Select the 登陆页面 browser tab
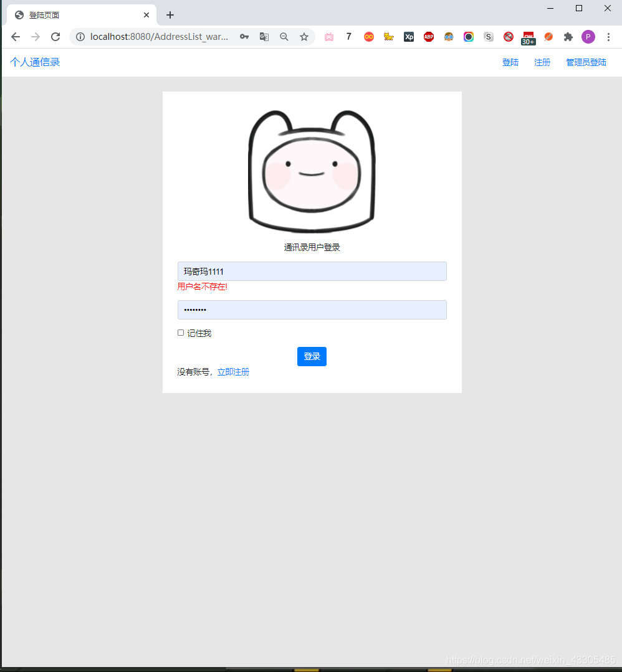 click(x=82, y=15)
